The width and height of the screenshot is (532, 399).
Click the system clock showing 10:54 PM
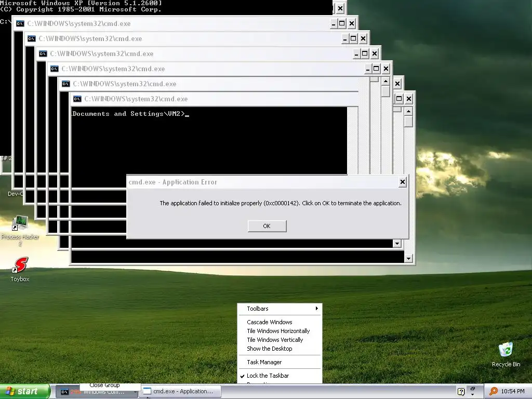pos(513,391)
